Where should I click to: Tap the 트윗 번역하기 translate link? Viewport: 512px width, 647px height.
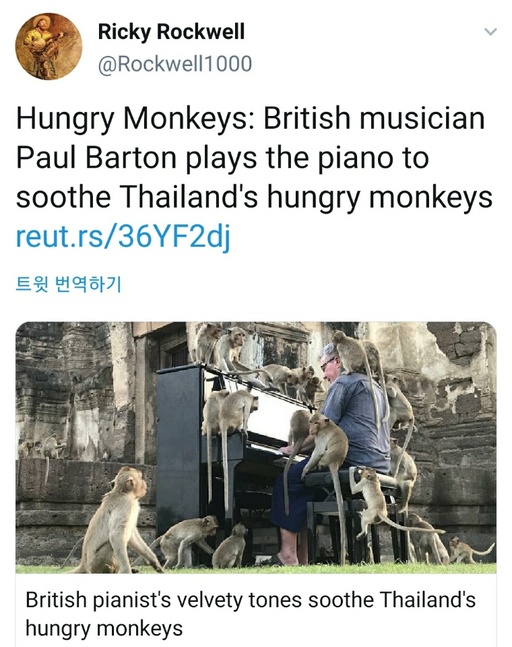[x=68, y=284]
